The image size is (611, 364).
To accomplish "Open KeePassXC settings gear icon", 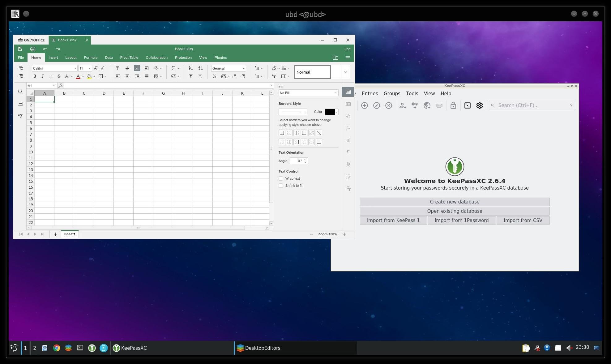I will 479,105.
